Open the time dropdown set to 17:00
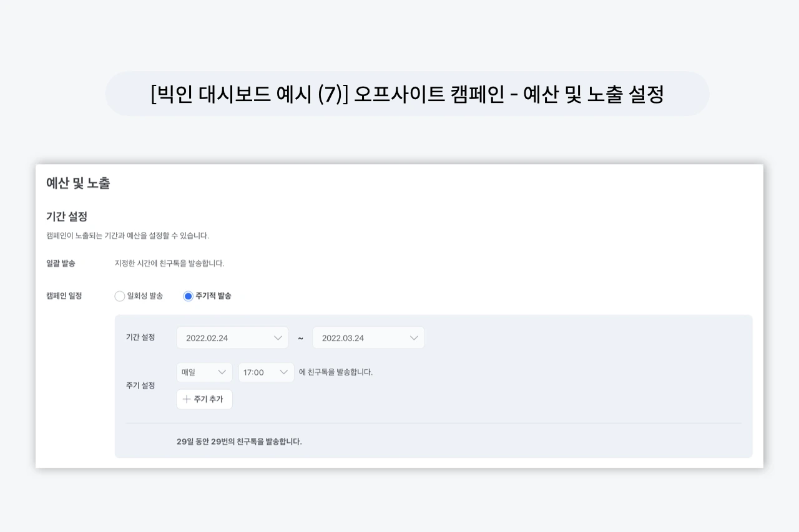Image resolution: width=799 pixels, height=532 pixels. click(x=266, y=372)
